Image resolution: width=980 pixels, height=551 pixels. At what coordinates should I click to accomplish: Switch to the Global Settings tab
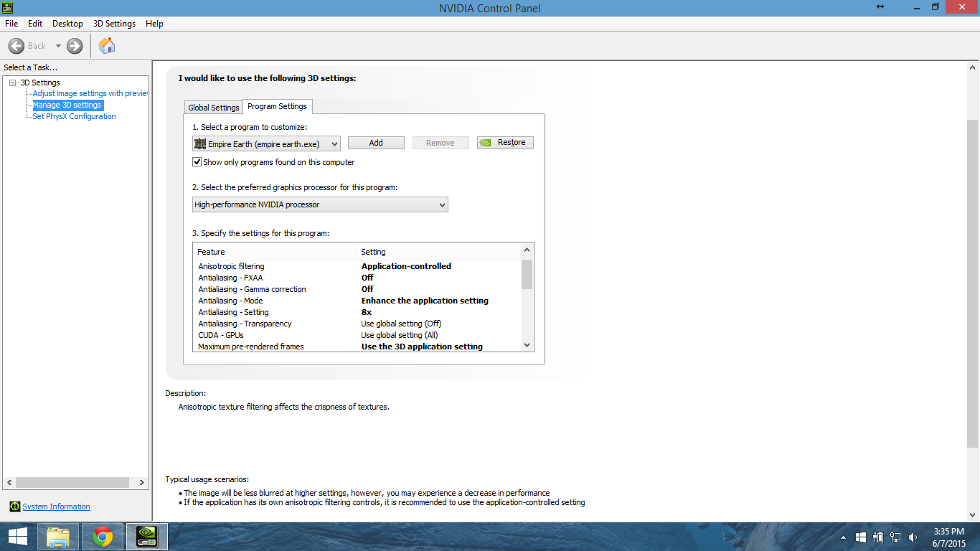[213, 108]
